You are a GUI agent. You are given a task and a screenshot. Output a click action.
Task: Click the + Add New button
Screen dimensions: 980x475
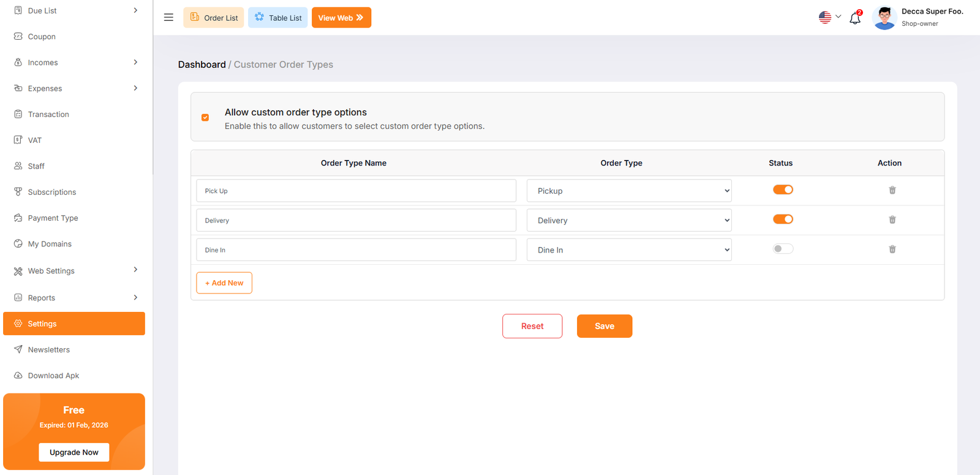224,283
